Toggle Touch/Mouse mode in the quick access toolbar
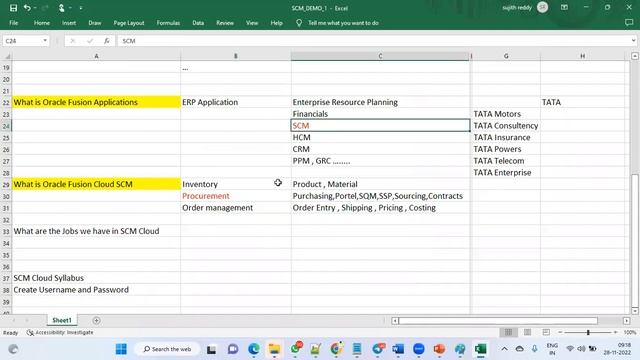This screenshot has width=640, height=360. point(61,8)
